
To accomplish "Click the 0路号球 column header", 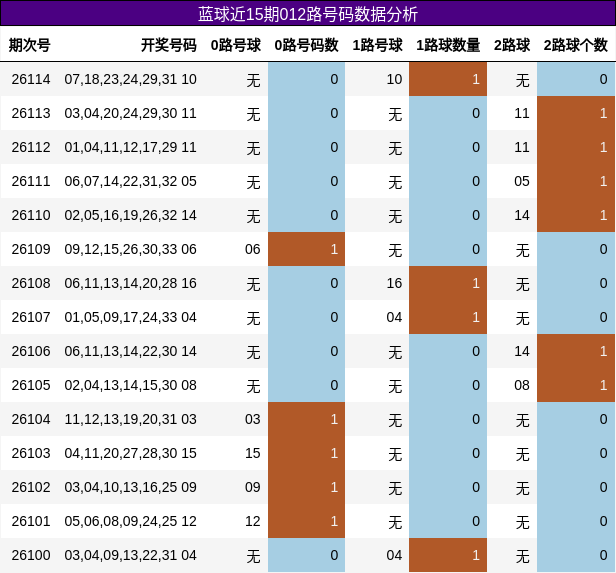I will tap(236, 45).
